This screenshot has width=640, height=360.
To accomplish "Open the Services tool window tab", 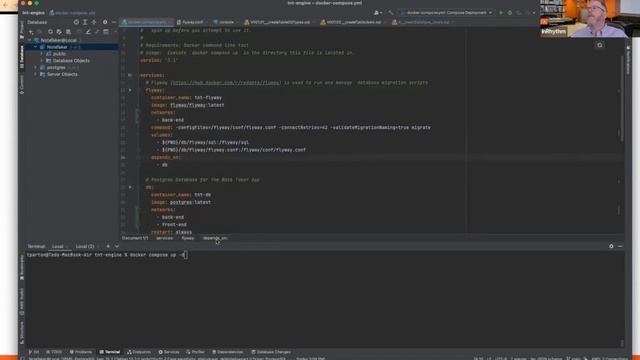I will (x=169, y=352).
